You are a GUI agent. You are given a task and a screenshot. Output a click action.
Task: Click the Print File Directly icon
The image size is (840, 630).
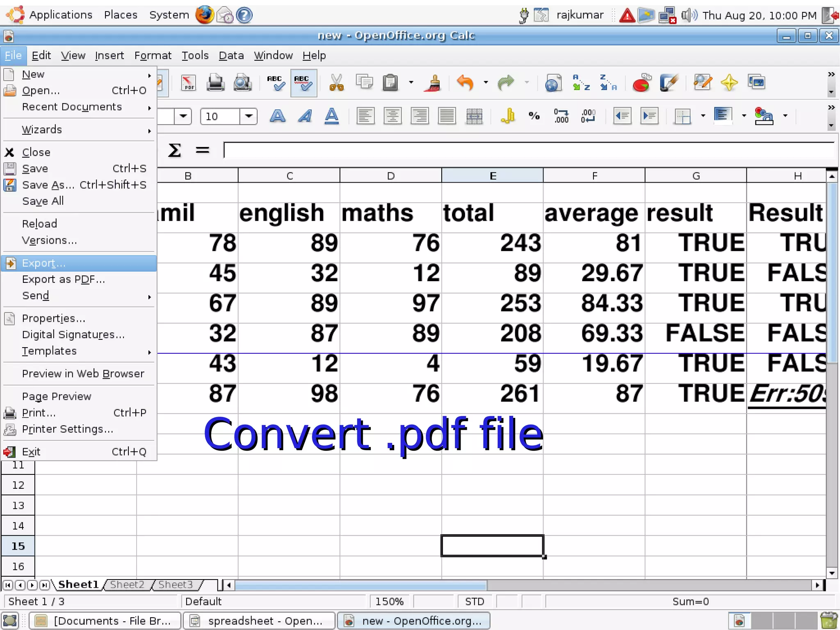pos(215,83)
